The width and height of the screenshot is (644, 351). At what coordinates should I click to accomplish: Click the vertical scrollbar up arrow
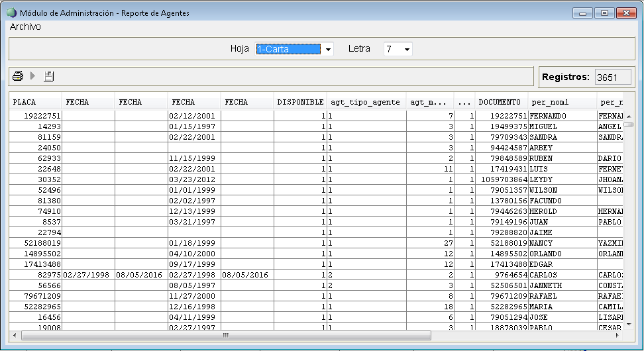click(x=628, y=115)
